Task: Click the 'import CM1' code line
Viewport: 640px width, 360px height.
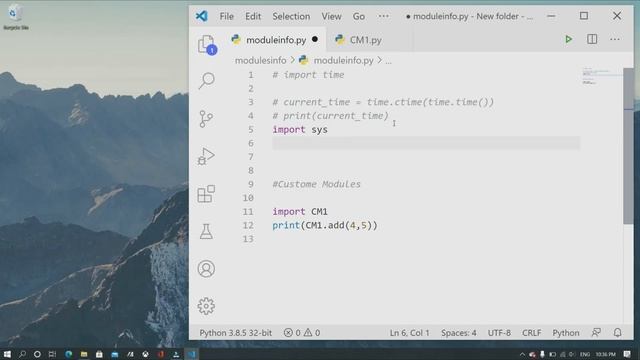Action: coord(300,211)
